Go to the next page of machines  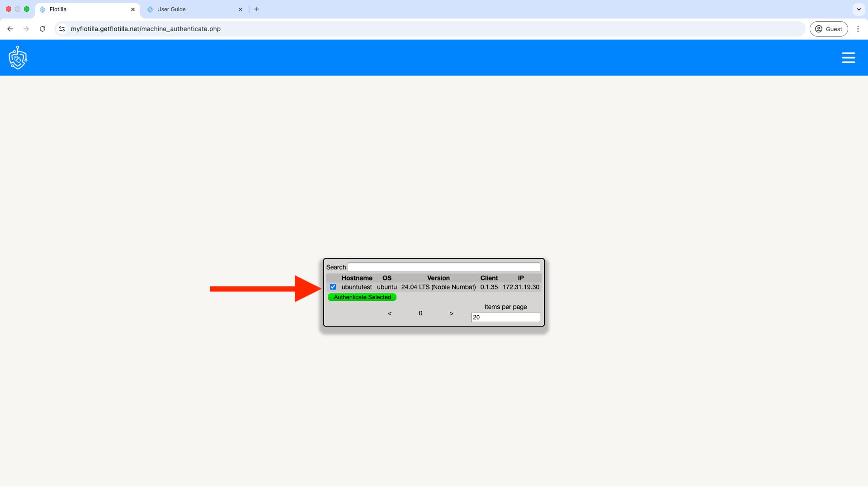coord(451,314)
